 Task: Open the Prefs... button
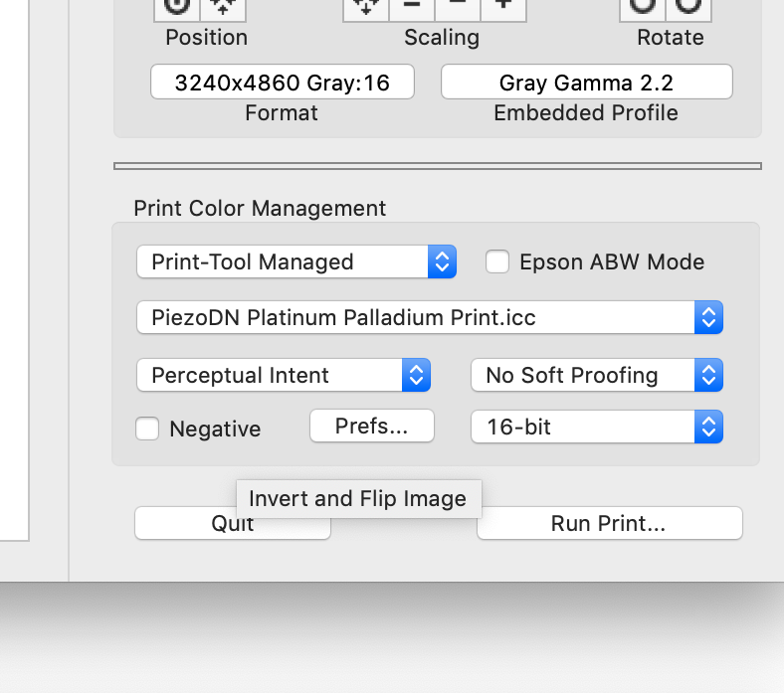coord(372,427)
